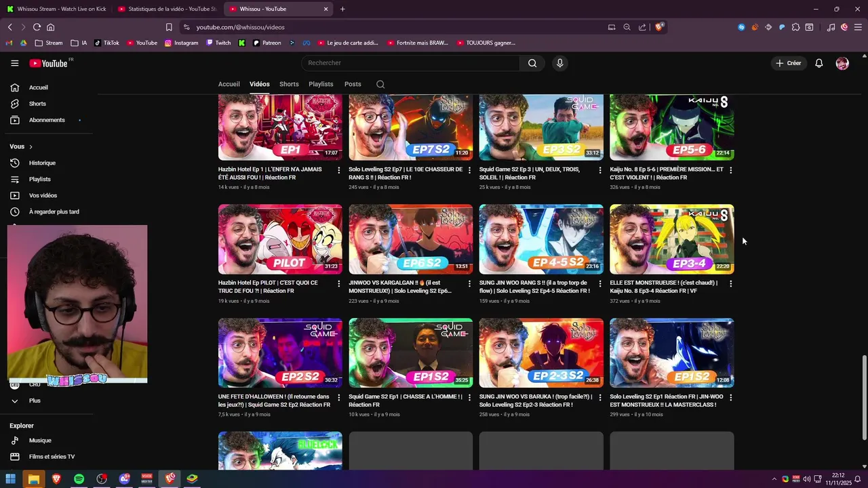Open options menu for Hazbin Hotel Ep PILOT
868x488 pixels.
point(339,283)
